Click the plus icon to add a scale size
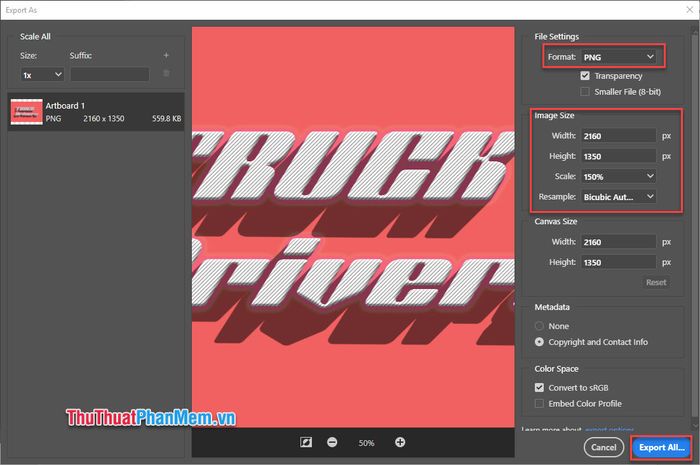Viewport: 700px width, 465px height. pos(166,55)
